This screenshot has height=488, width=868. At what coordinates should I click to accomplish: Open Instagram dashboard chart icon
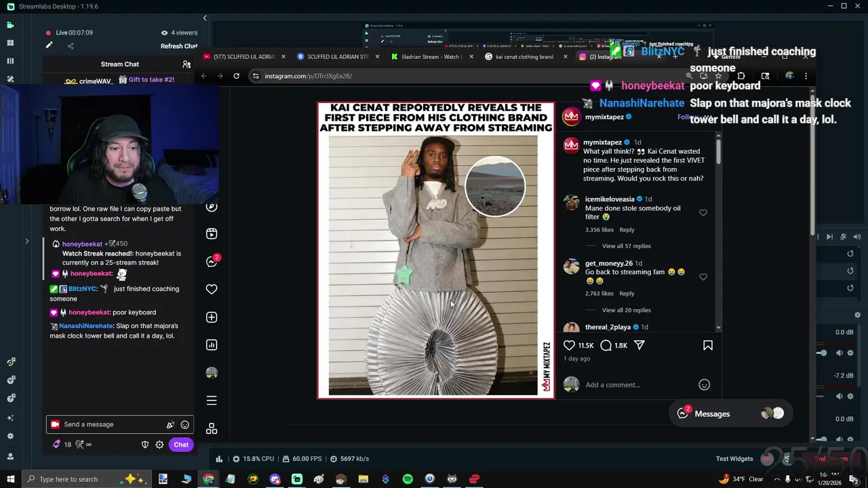pos(212,345)
